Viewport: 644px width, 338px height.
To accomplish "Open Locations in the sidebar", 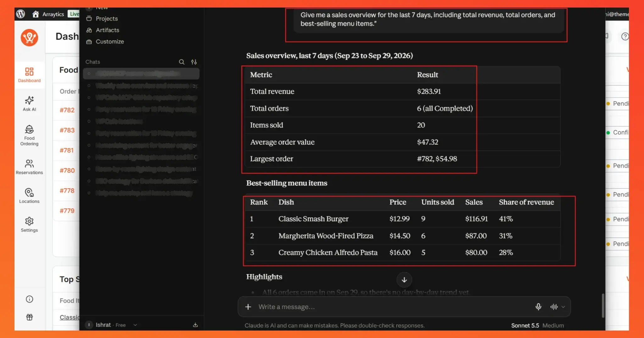I will (29, 196).
